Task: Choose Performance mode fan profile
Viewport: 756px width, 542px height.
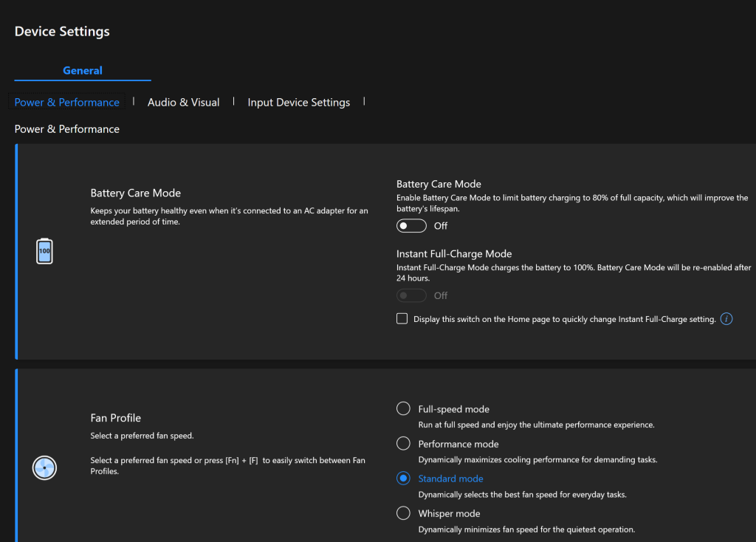Action: coord(403,444)
